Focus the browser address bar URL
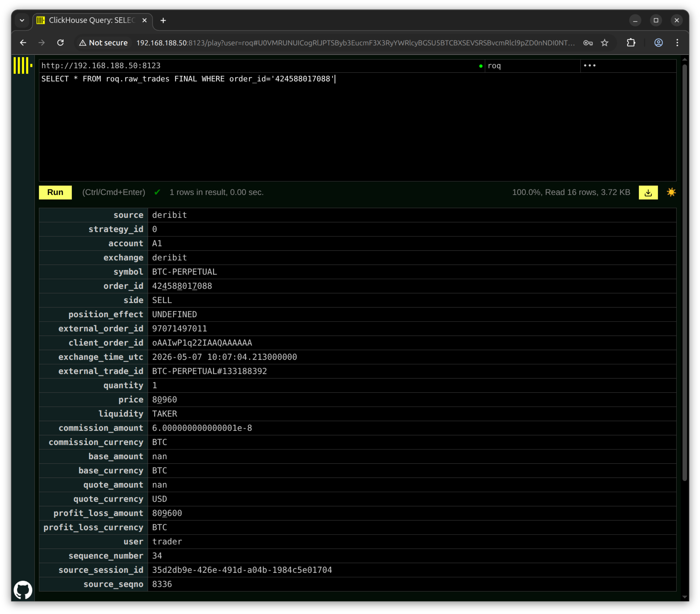This screenshot has width=700, height=614. [x=355, y=43]
